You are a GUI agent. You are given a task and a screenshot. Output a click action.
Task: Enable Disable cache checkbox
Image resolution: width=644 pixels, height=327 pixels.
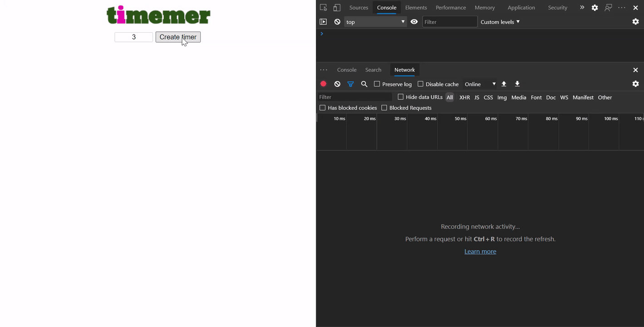(420, 84)
